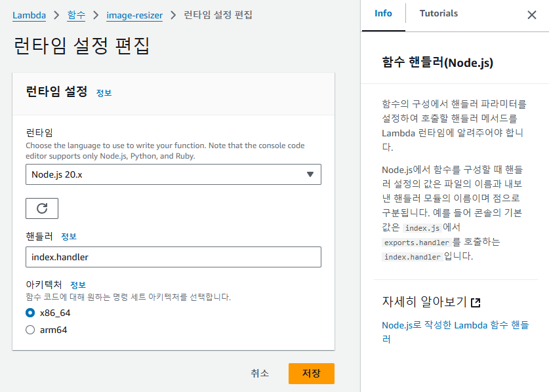Open Node.js로 작성한 Lambda 함수 핸들러 link
The image size is (549, 392).
(455, 332)
